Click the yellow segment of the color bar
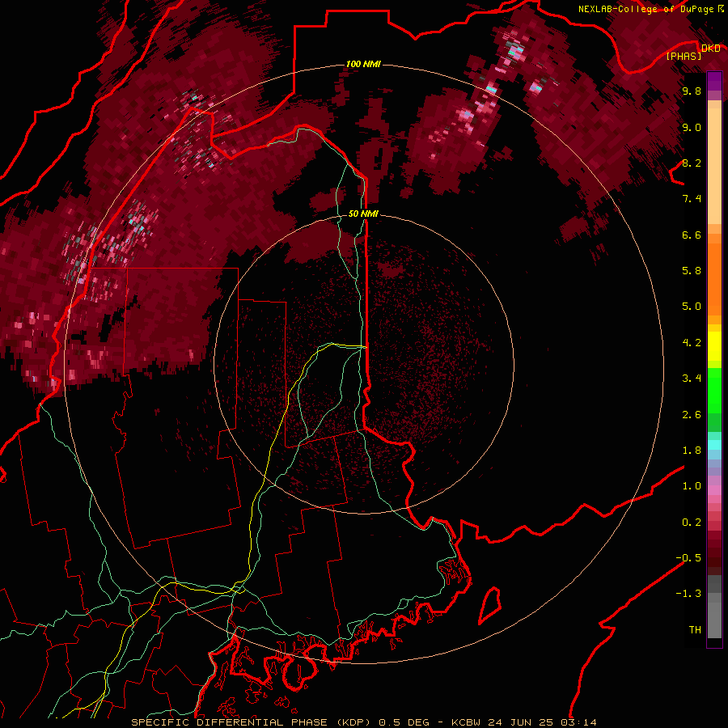 [x=714, y=346]
